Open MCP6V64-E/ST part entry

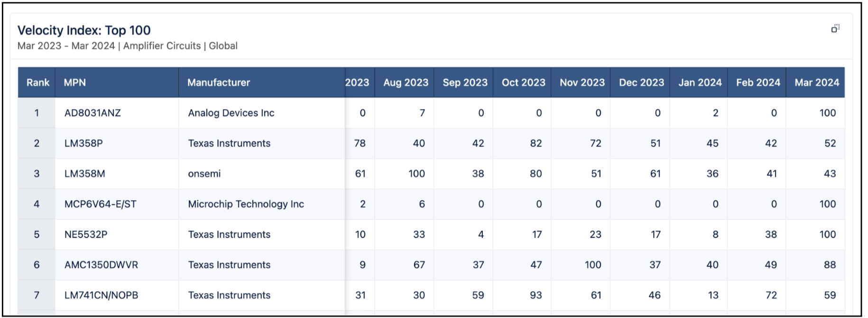tap(101, 204)
